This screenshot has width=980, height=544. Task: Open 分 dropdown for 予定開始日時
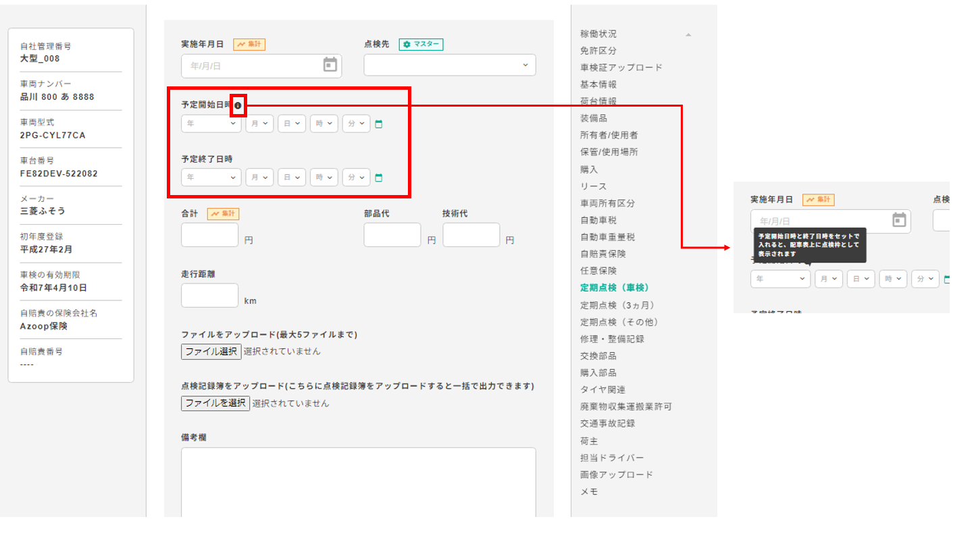coord(356,124)
